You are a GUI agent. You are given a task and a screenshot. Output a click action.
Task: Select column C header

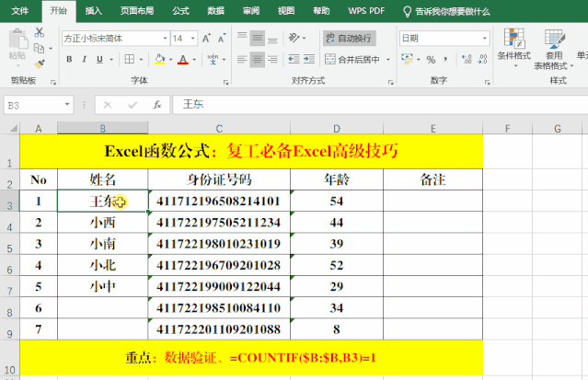(219, 129)
